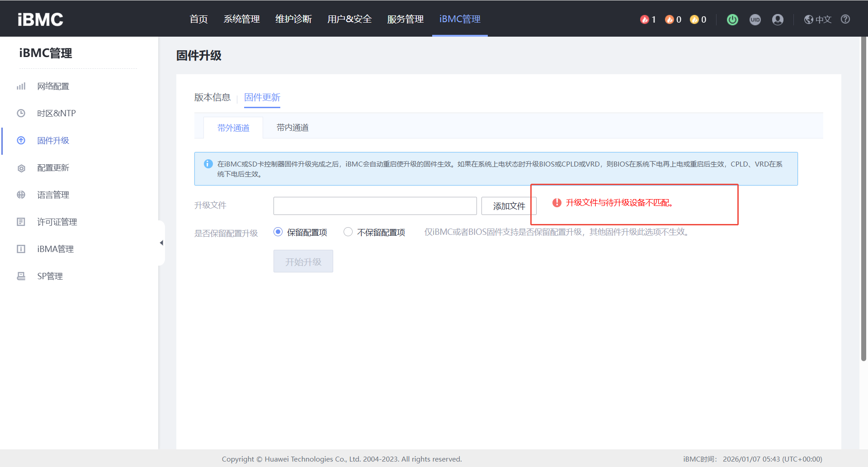This screenshot has height=467, width=868.
Task: Open 网络配置 in the sidebar
Action: (53, 86)
